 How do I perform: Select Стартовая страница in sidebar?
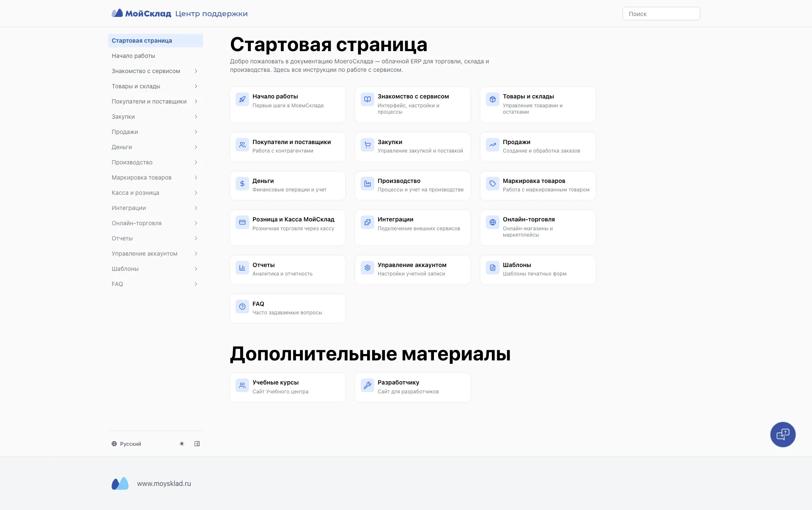tap(142, 41)
